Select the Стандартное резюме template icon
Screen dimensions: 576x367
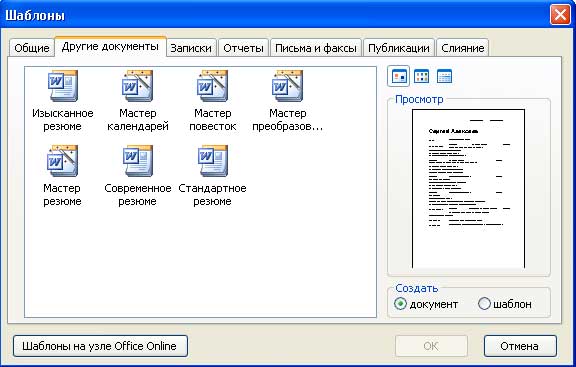tap(212, 161)
